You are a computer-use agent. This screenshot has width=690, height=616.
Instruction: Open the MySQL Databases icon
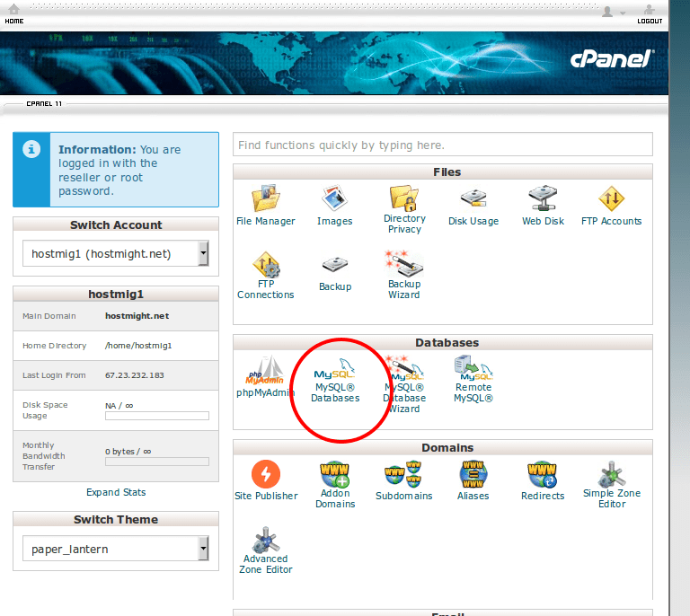pyautogui.click(x=334, y=368)
